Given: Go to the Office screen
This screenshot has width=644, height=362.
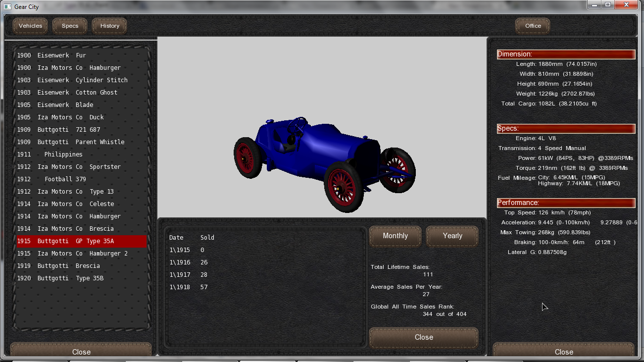Looking at the screenshot, I should (533, 26).
